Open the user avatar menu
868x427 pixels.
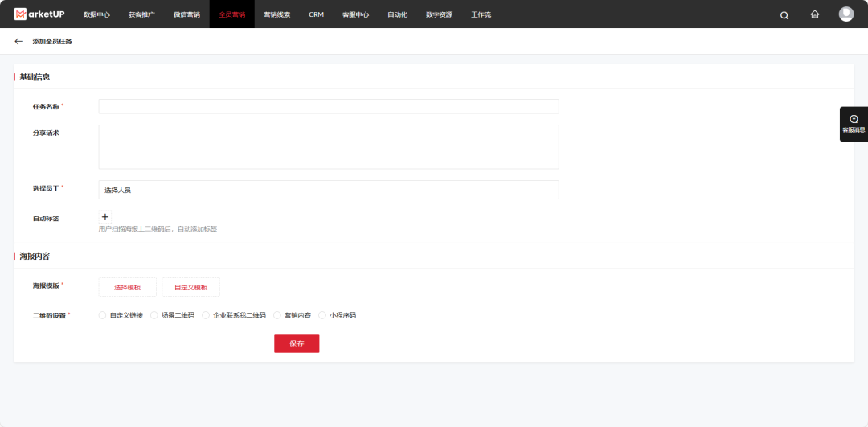845,14
